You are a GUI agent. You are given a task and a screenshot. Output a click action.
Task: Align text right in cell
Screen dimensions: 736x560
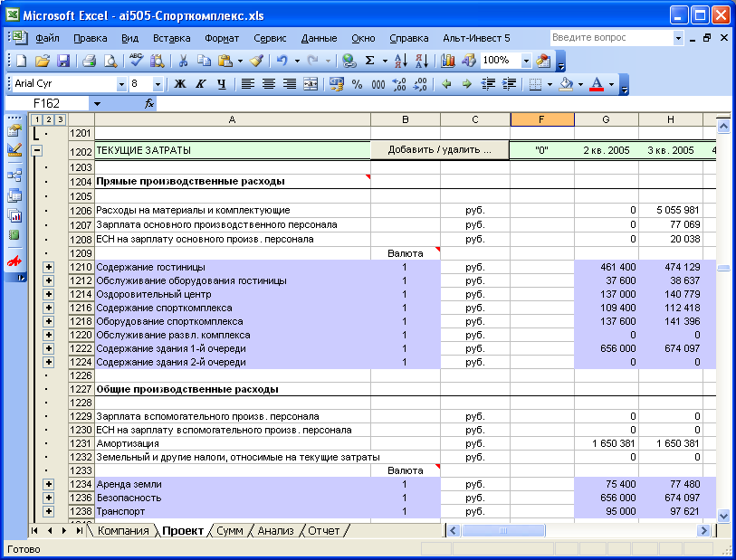tap(290, 84)
